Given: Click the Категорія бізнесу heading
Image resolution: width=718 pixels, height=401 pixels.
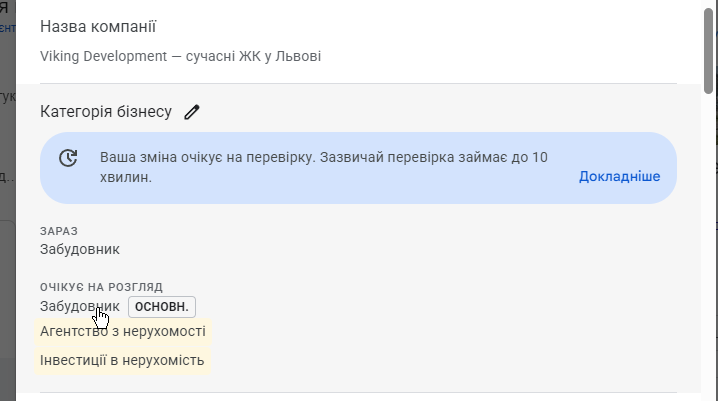Looking at the screenshot, I should (x=106, y=112).
